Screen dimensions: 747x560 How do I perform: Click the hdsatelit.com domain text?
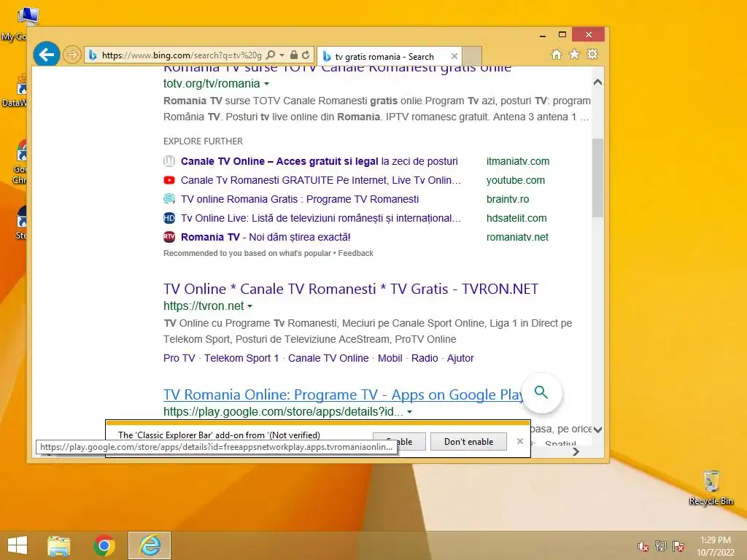[516, 218]
